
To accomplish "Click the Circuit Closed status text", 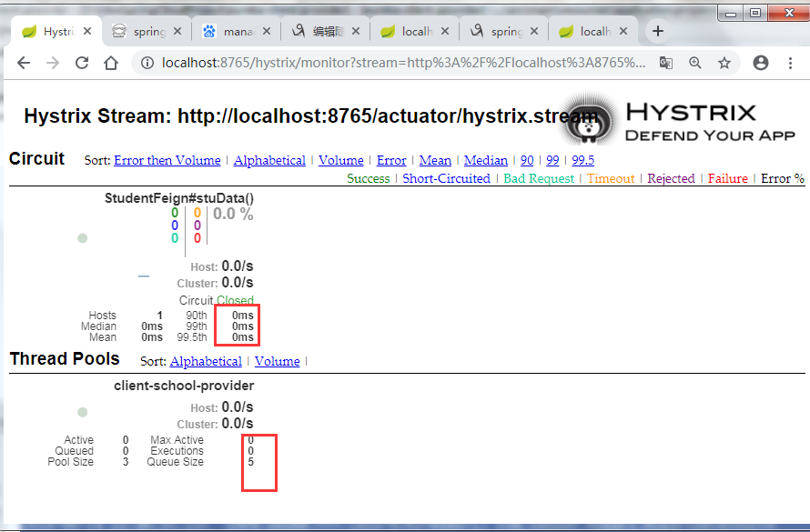I will [235, 300].
